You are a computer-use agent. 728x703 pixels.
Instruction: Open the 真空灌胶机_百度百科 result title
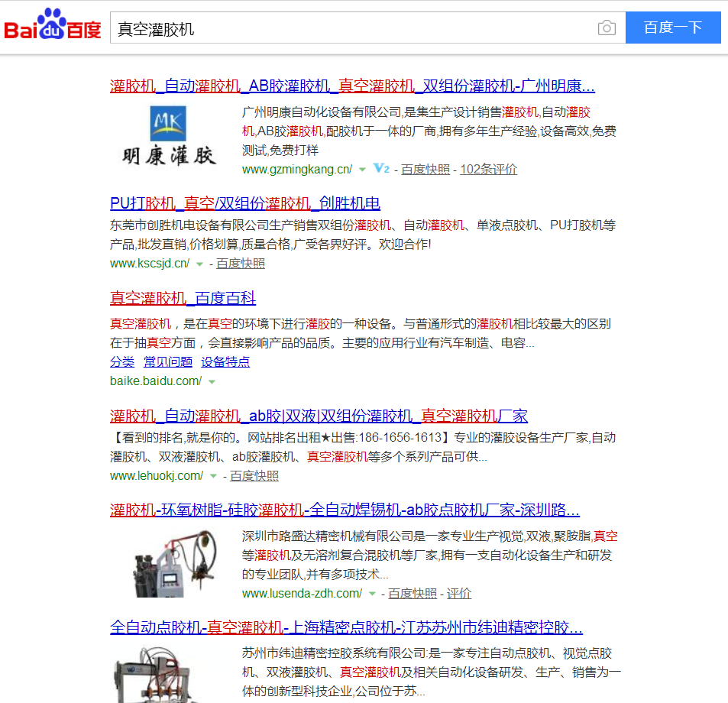tap(183, 298)
